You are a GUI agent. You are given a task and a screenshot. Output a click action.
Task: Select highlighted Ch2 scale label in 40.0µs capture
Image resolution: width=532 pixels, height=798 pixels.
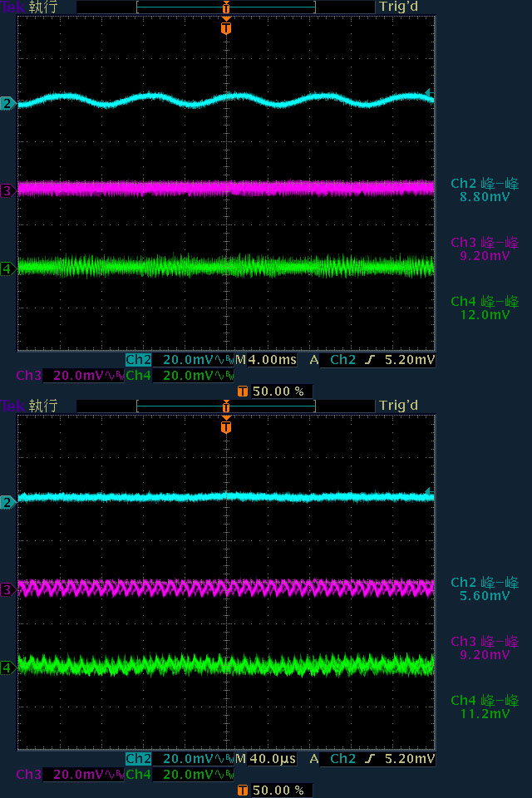click(x=139, y=759)
